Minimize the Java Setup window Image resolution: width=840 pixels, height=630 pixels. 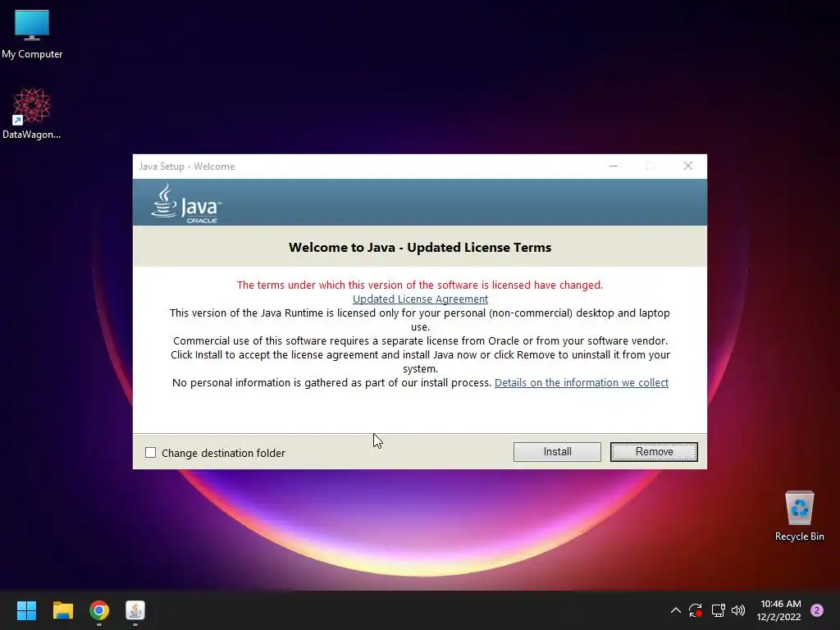click(x=614, y=166)
